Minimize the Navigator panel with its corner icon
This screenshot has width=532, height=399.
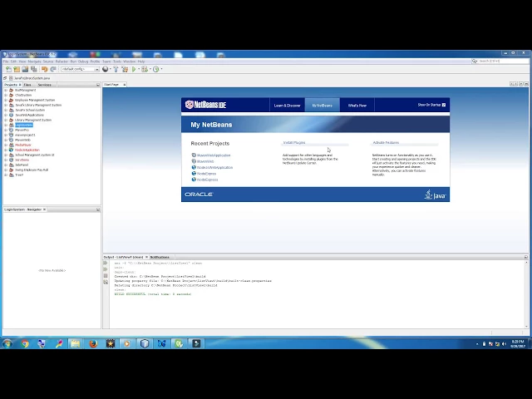98,209
